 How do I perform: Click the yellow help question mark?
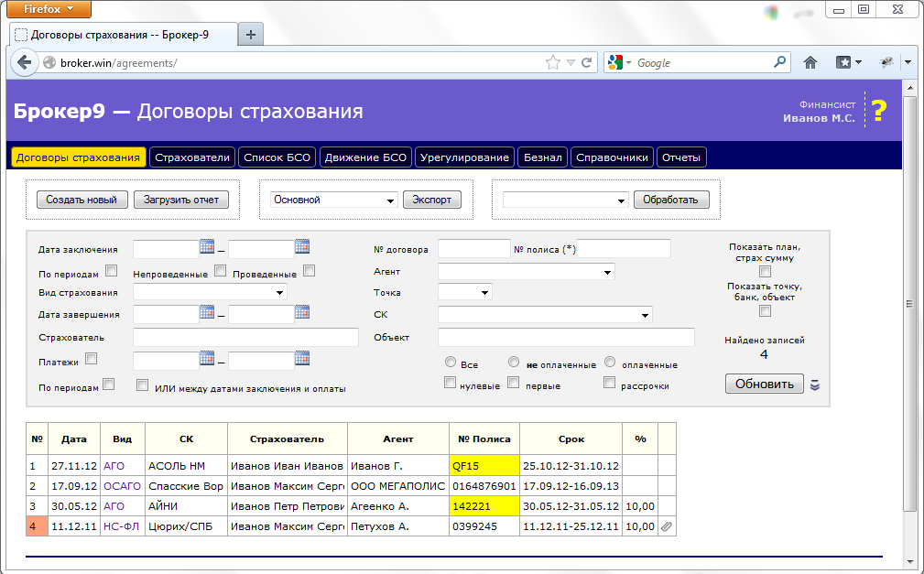point(879,110)
